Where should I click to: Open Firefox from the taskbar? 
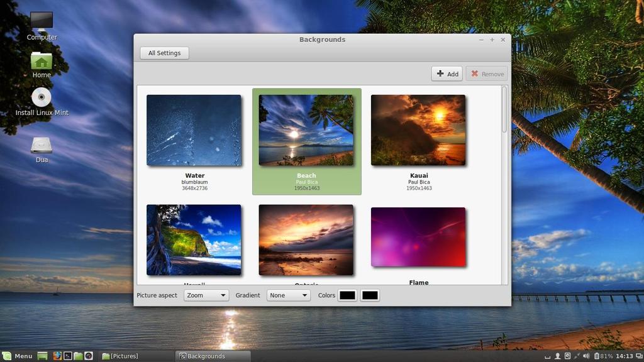click(57, 356)
